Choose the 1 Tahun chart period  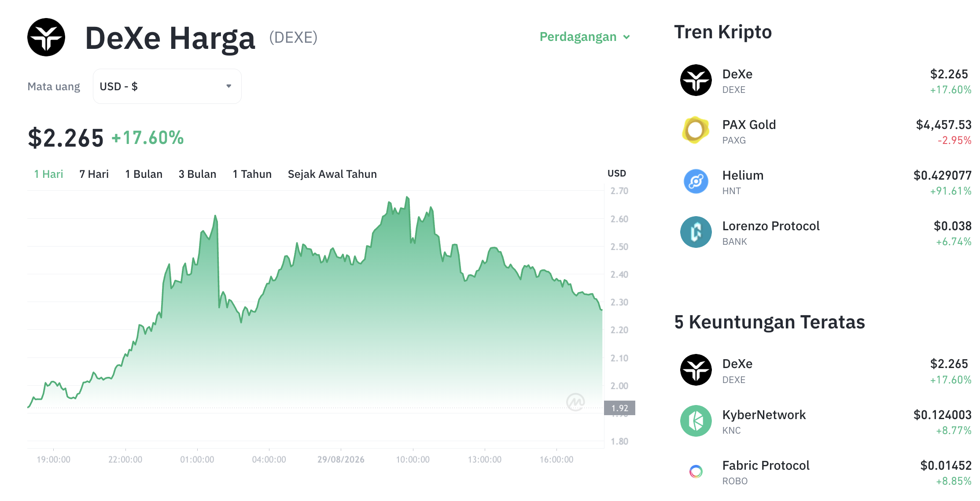[x=252, y=174]
